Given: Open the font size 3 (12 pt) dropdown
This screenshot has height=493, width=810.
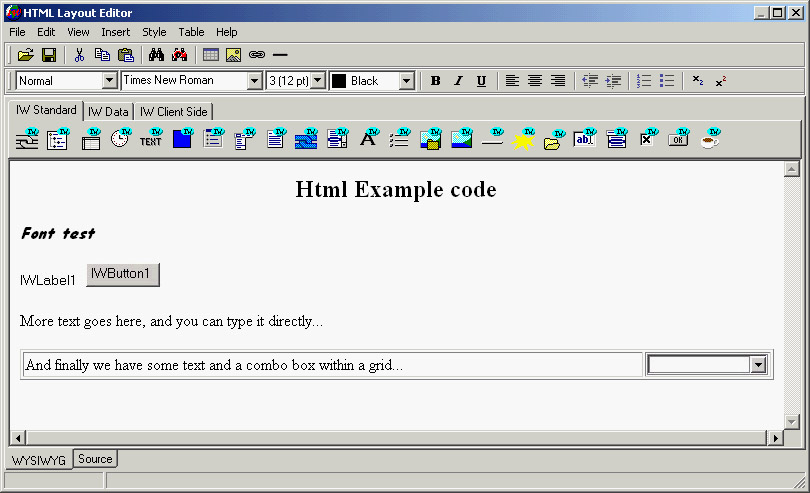Looking at the screenshot, I should pyautogui.click(x=318, y=81).
